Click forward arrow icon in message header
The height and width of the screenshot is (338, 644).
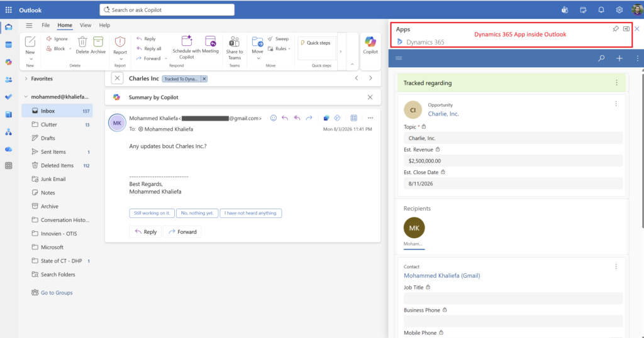click(309, 118)
